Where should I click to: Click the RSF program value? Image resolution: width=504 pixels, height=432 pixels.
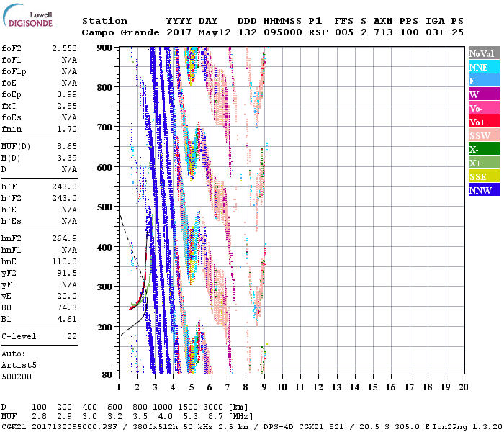click(x=318, y=32)
